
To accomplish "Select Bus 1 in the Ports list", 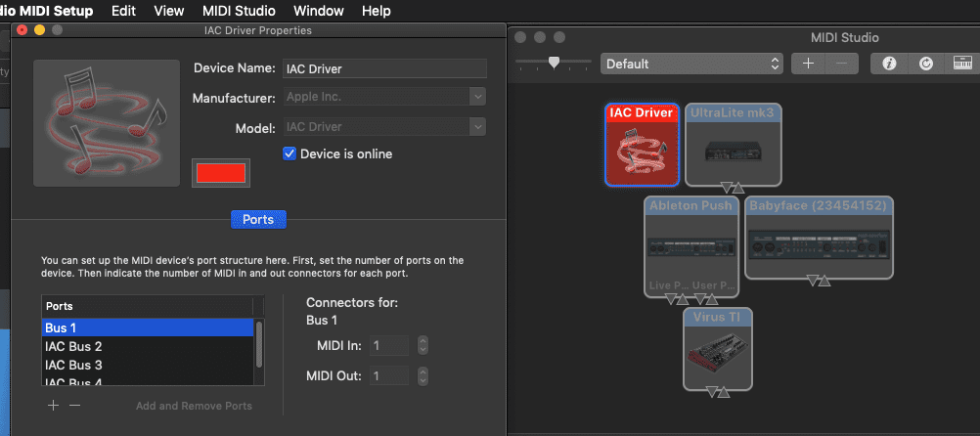I will click(x=148, y=327).
